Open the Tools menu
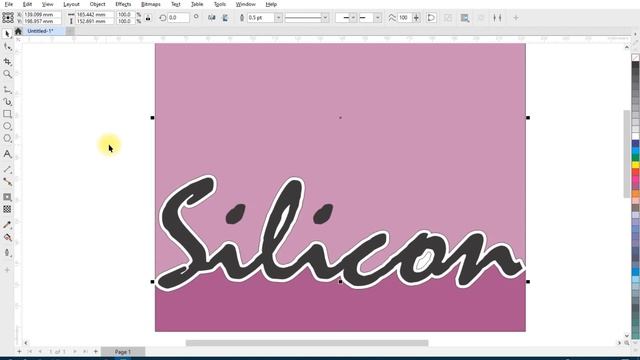The width and height of the screenshot is (640, 360). coord(220,4)
